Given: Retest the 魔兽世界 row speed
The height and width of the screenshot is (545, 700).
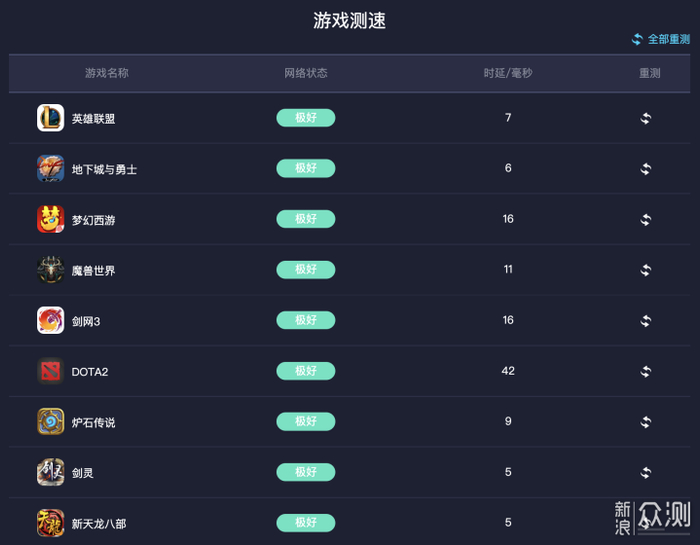Looking at the screenshot, I should click(646, 270).
